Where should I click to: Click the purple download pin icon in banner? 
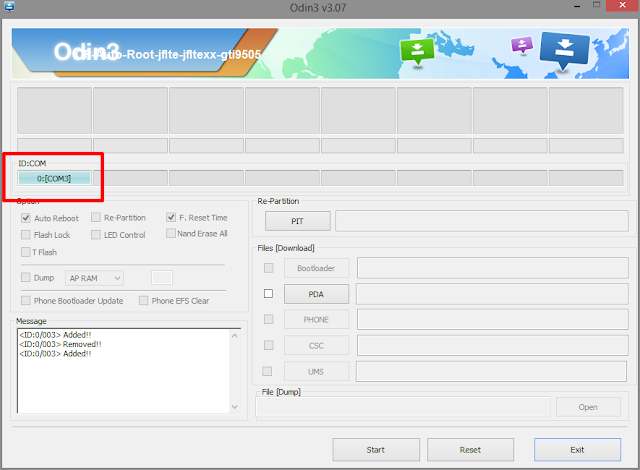pos(522,45)
